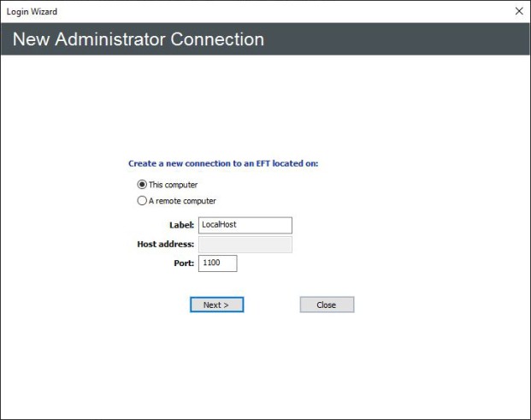Choose the "A remote computer" radio button
Image resolution: width=531 pixels, height=420 pixels.
pos(142,201)
